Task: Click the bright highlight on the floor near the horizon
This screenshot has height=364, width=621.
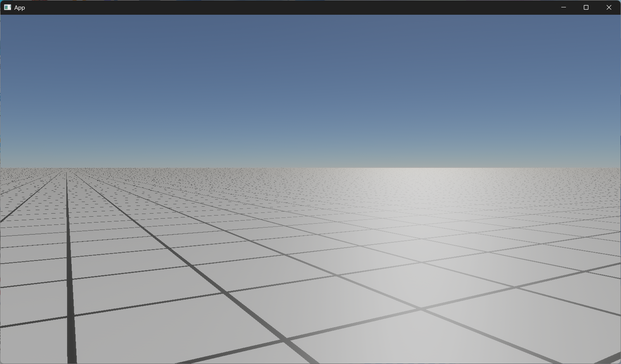Action: (438, 178)
